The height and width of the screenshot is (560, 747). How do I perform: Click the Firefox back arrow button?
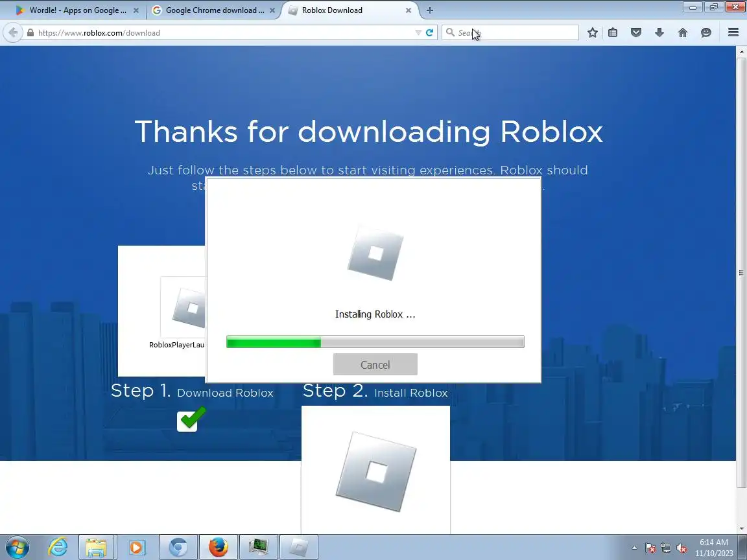13,32
